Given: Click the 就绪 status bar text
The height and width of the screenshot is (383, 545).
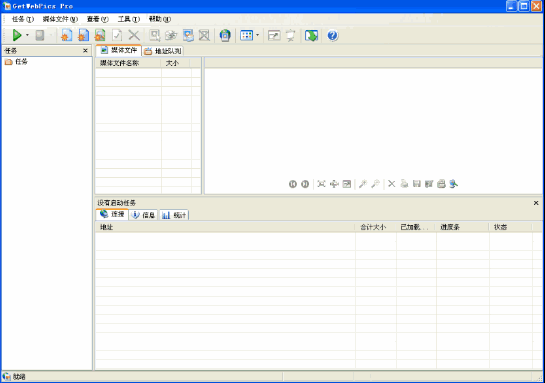Looking at the screenshot, I should (x=19, y=377).
